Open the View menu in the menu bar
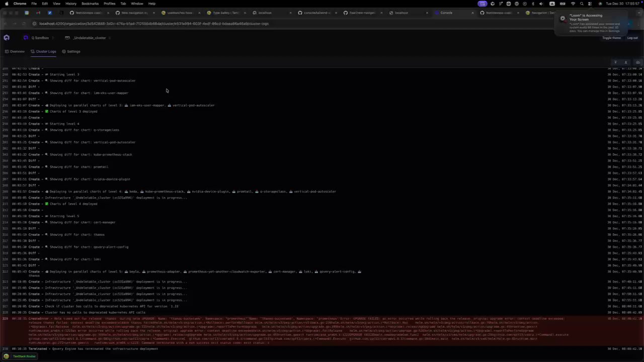The image size is (644, 362). click(x=56, y=4)
